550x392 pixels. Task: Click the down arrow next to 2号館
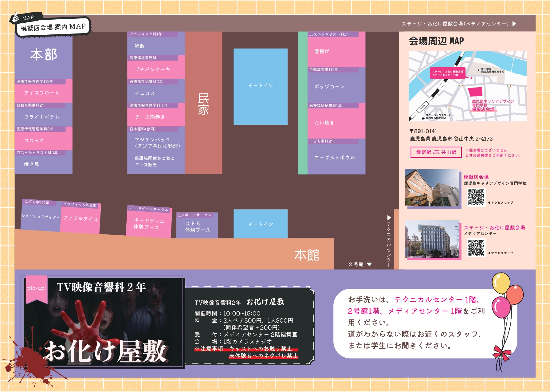pos(369,264)
